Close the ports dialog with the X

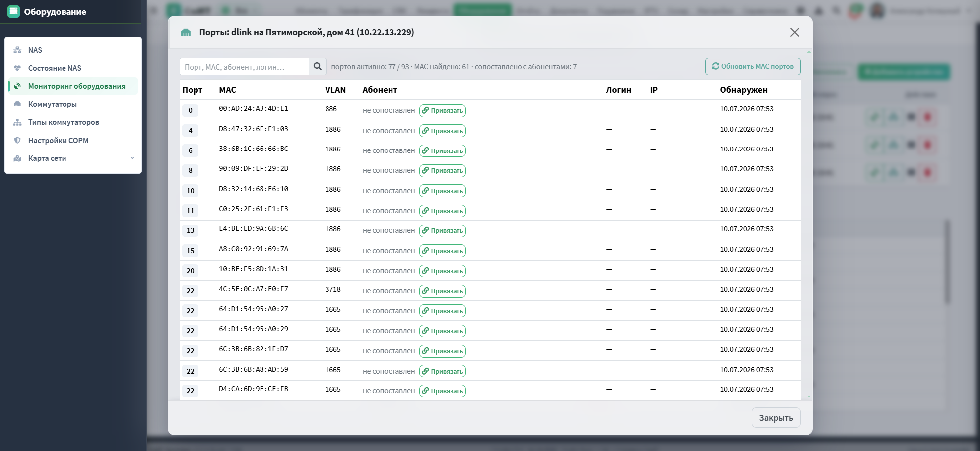795,32
